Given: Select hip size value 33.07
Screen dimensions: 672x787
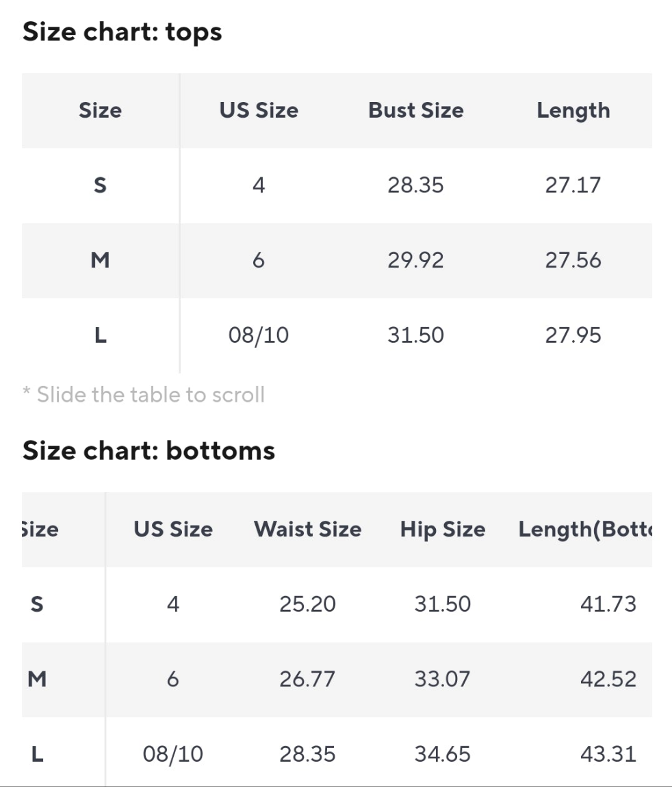Looking at the screenshot, I should 443,679.
